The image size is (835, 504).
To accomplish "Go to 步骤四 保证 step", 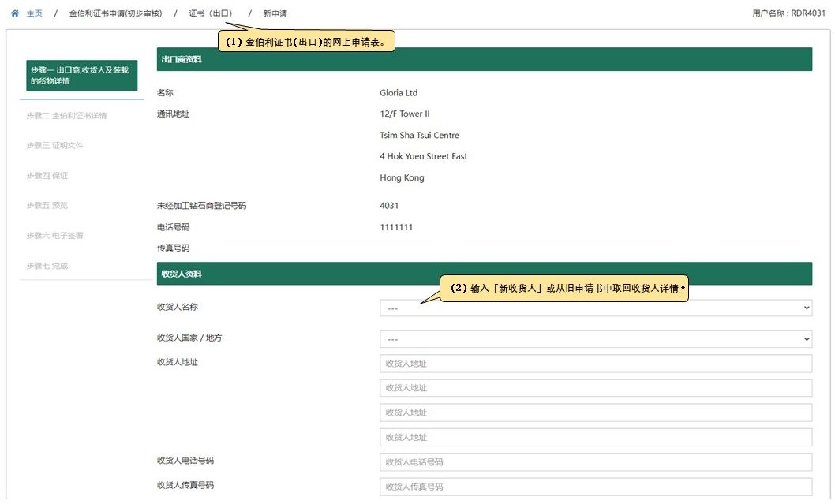I will (47, 176).
